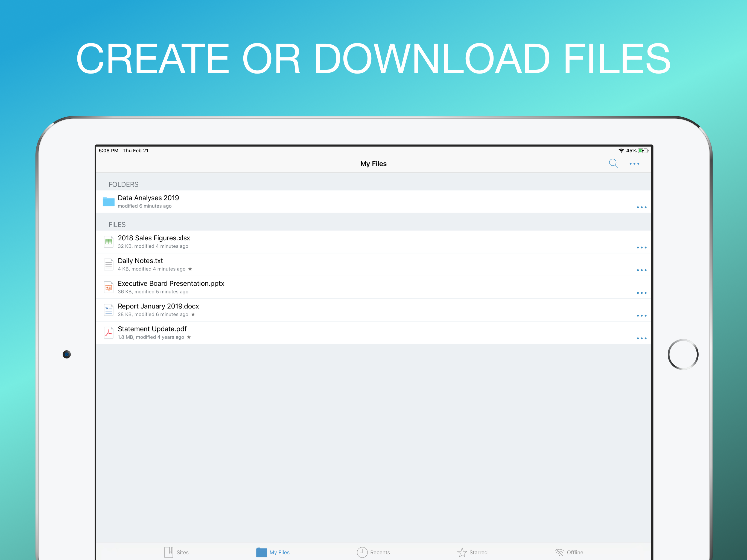
Task: Open the top-right more options menu
Action: pyautogui.click(x=634, y=164)
